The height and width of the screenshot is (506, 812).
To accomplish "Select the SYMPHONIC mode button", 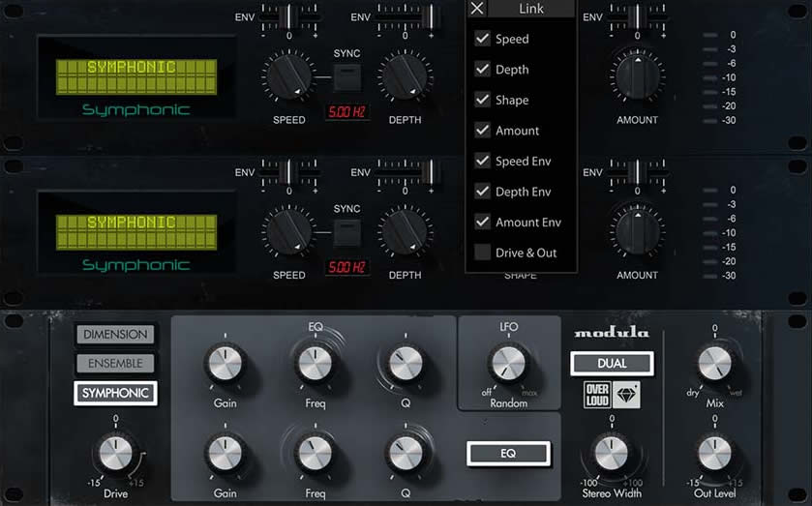I will 115,393.
